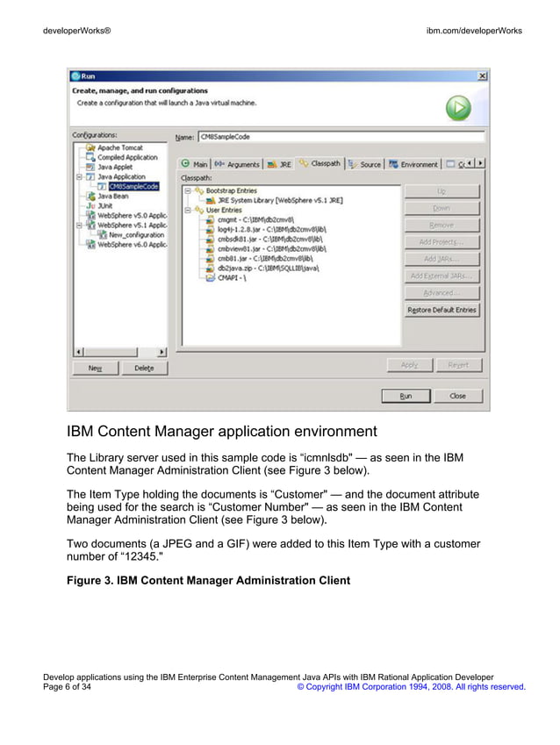Image resolution: width=560 pixels, height=745 pixels.
Task: Show more tabs with right arrow
Action: (480, 163)
